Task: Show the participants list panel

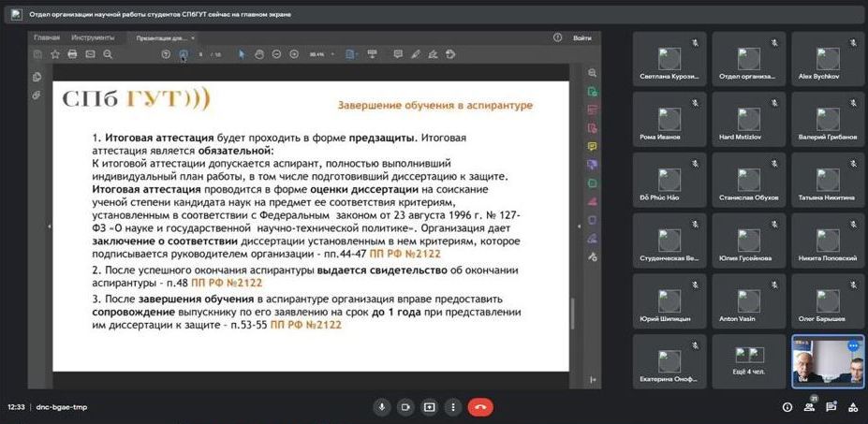Action: coord(811,407)
